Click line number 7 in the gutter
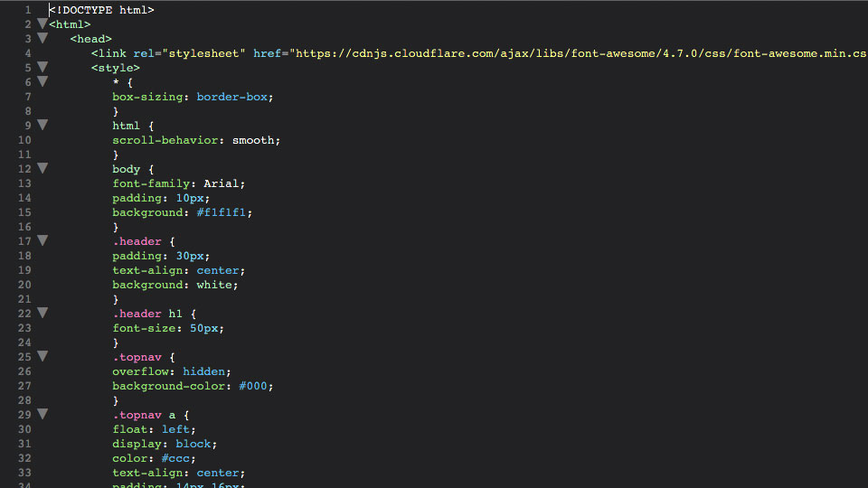The height and width of the screenshot is (488, 868). [x=28, y=97]
